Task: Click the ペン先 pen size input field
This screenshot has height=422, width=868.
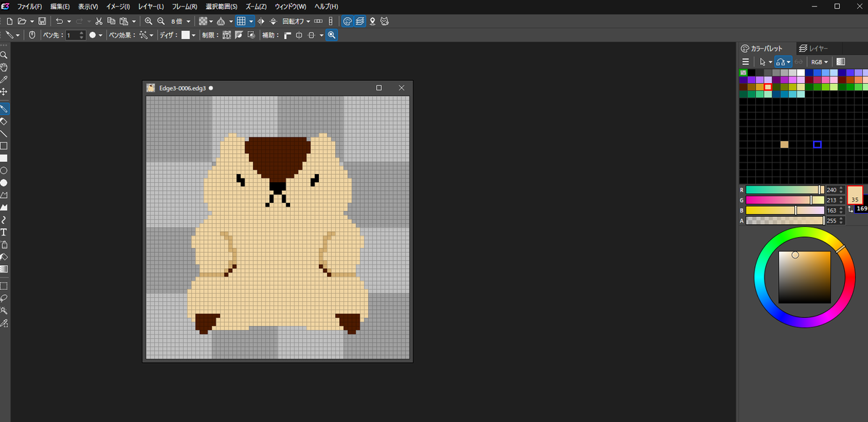Action: (72, 35)
